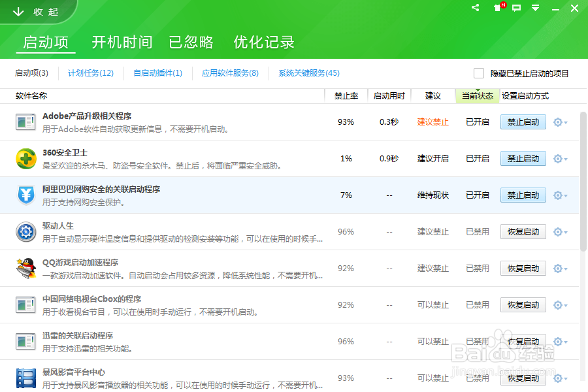Image resolution: width=588 pixels, height=392 pixels.
Task: Click the vertical scrollbar thumb
Action: (583, 181)
